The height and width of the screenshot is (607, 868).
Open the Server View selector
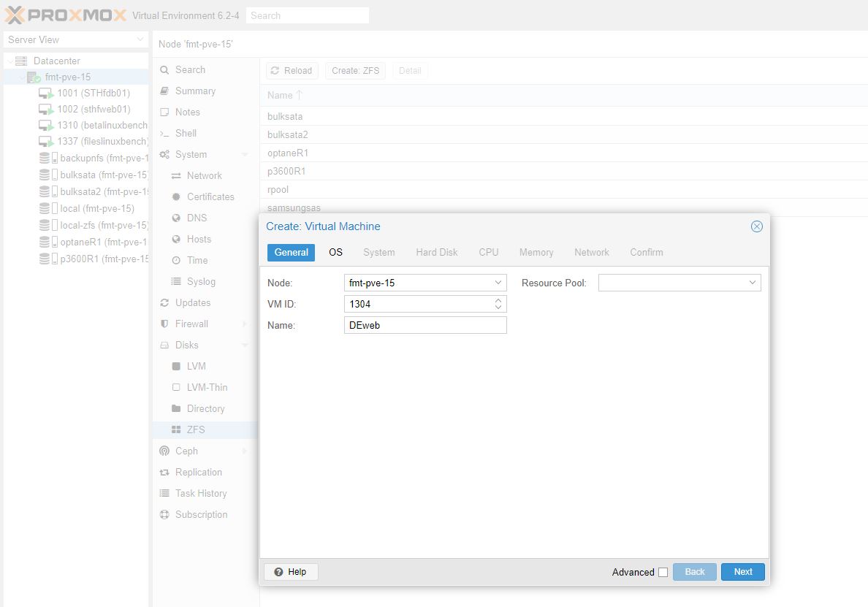[x=75, y=39]
